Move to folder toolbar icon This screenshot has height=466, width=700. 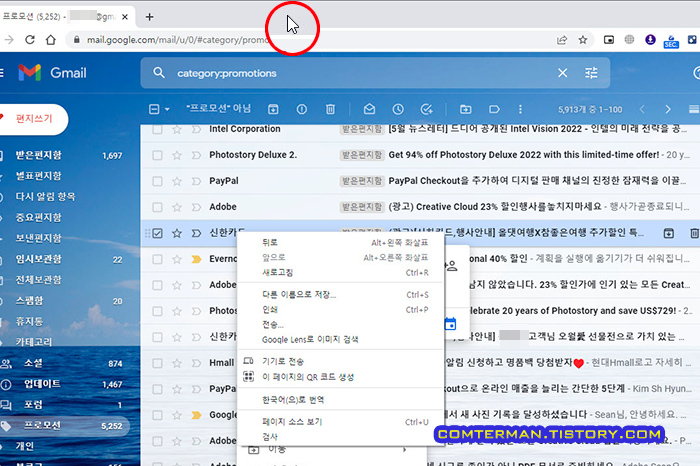point(466,109)
